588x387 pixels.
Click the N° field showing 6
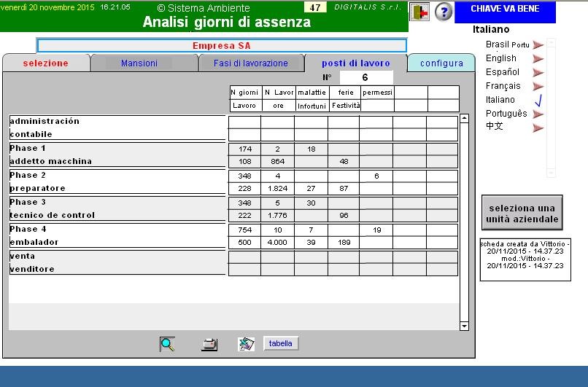pyautogui.click(x=366, y=77)
